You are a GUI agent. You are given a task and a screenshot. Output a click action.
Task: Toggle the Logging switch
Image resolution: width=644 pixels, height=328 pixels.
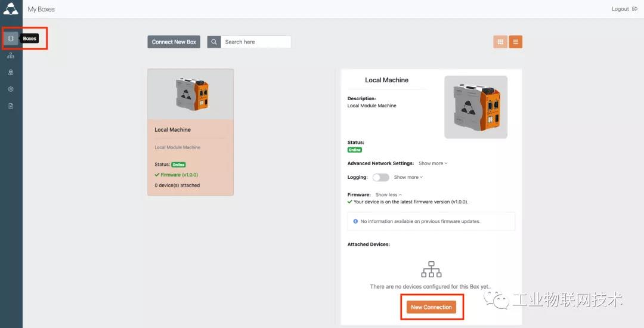[380, 177]
